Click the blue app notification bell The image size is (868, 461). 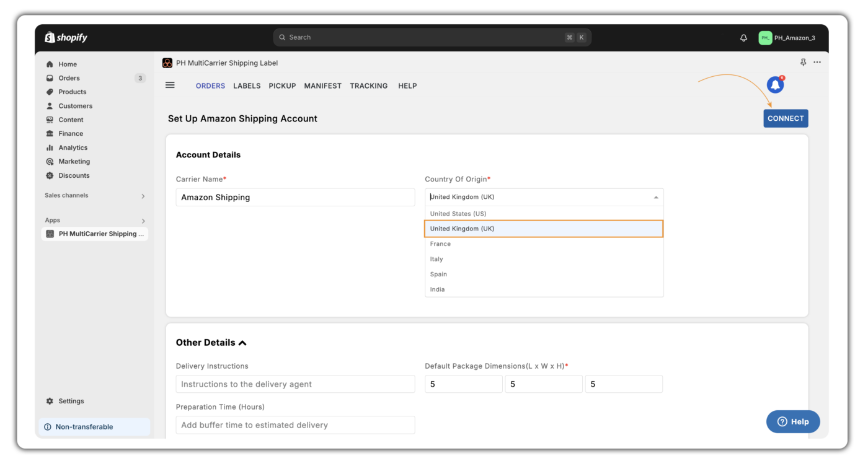click(x=776, y=85)
